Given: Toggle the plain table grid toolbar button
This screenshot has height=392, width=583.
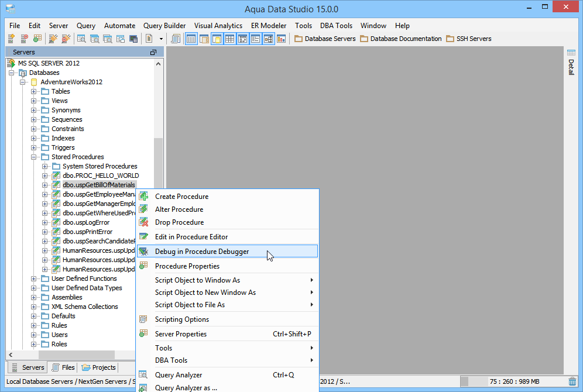Looking at the screenshot, I should point(230,38).
